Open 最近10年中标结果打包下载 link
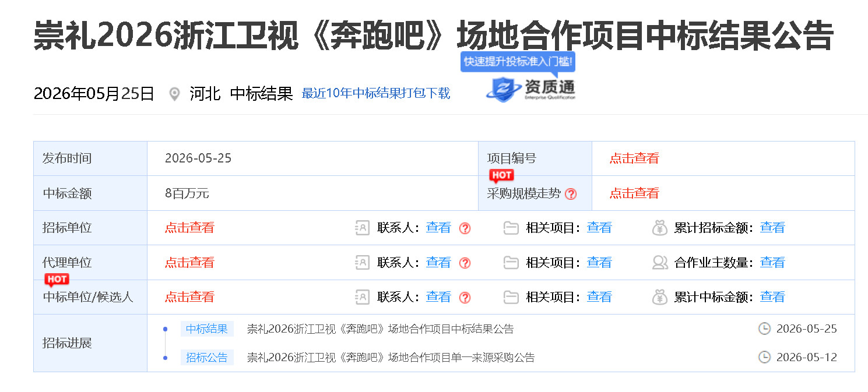868x392 pixels. 376,94
